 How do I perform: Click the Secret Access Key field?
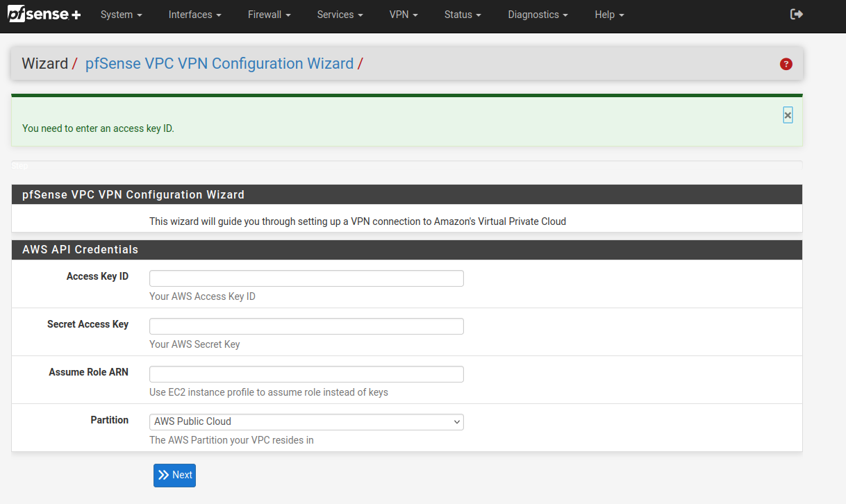[x=306, y=326]
